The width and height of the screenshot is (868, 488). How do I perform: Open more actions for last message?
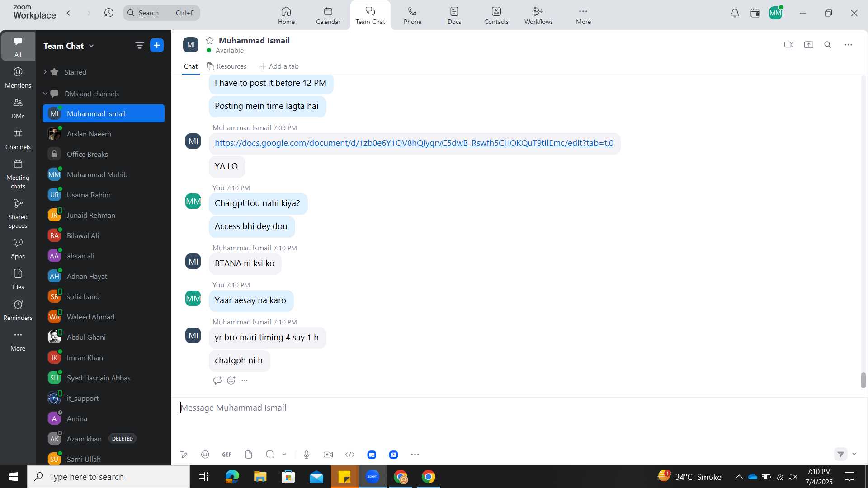pyautogui.click(x=245, y=380)
